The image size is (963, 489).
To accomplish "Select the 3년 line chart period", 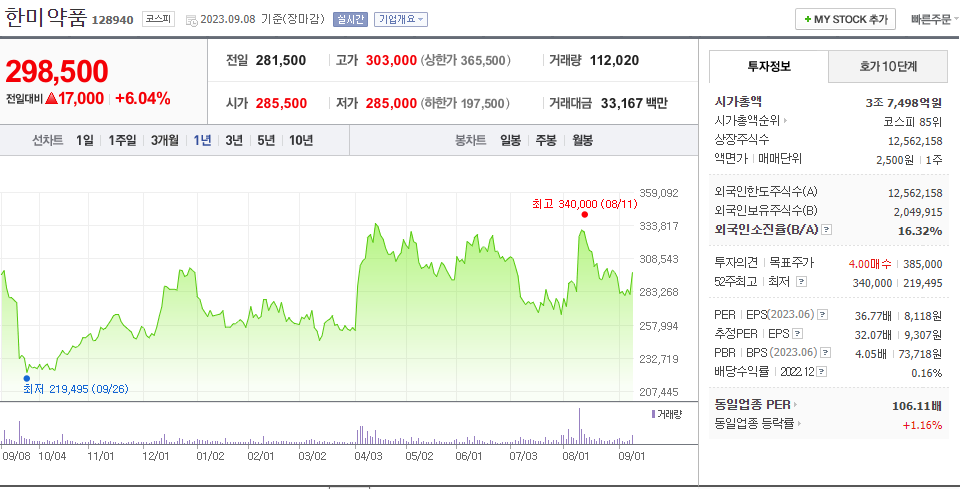I will coord(234,141).
